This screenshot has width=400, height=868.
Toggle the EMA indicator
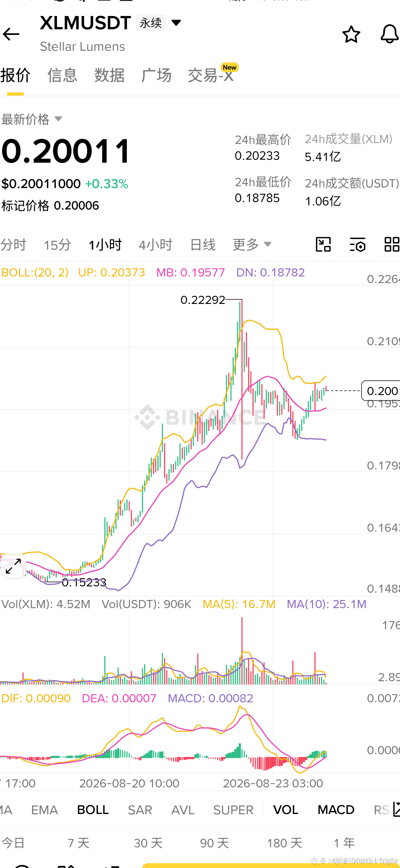tap(44, 810)
